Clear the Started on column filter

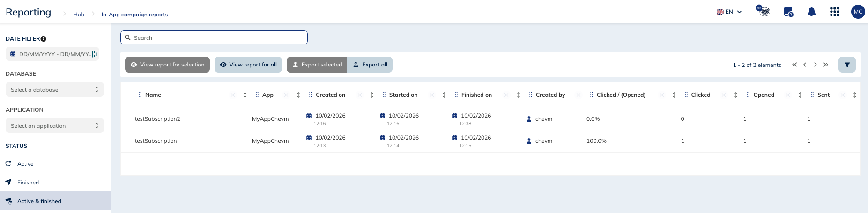432,95
